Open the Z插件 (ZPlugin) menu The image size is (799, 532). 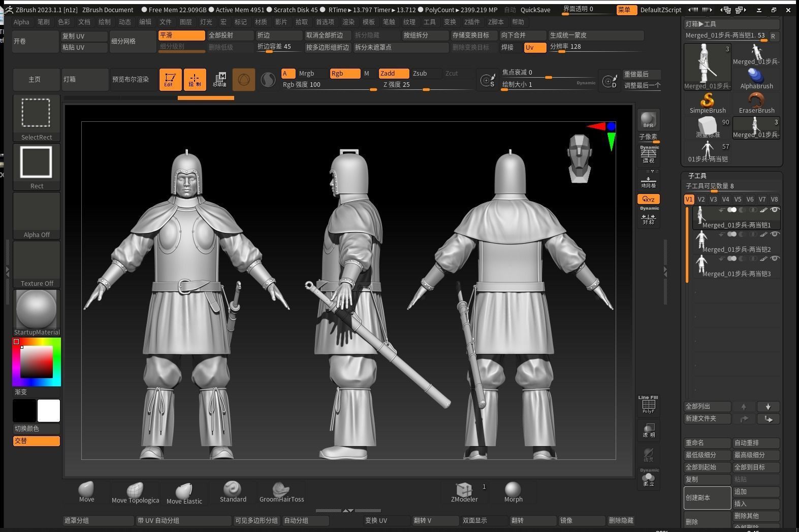coord(472,22)
